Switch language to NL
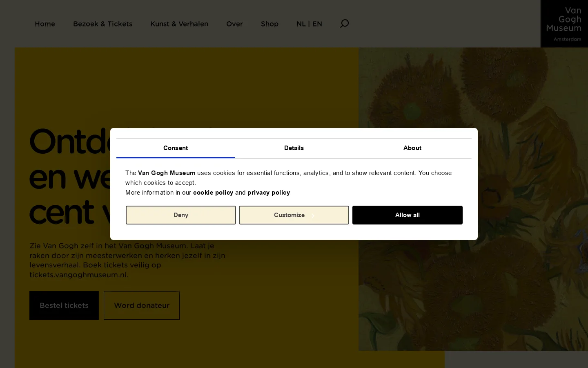Image resolution: width=588 pixels, height=368 pixels. (x=301, y=24)
